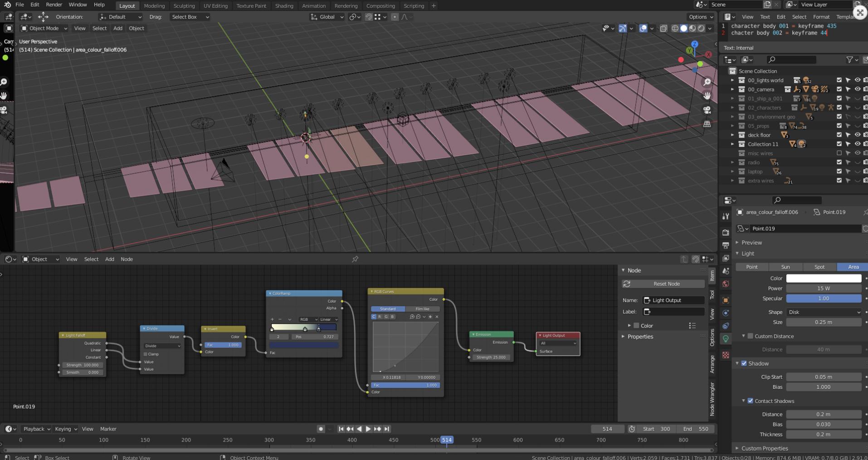Expand the Custom Properties panel
This screenshot has width=868, height=460.
coord(765,448)
